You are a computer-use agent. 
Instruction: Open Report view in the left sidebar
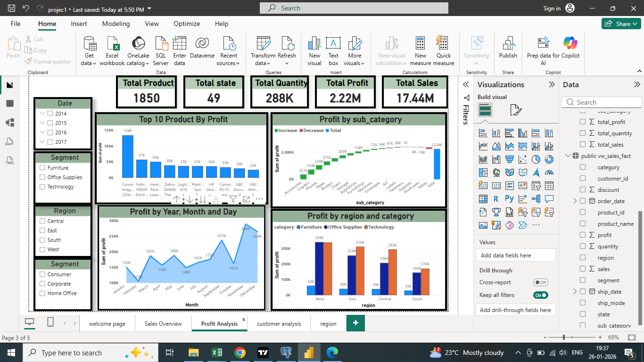click(10, 85)
